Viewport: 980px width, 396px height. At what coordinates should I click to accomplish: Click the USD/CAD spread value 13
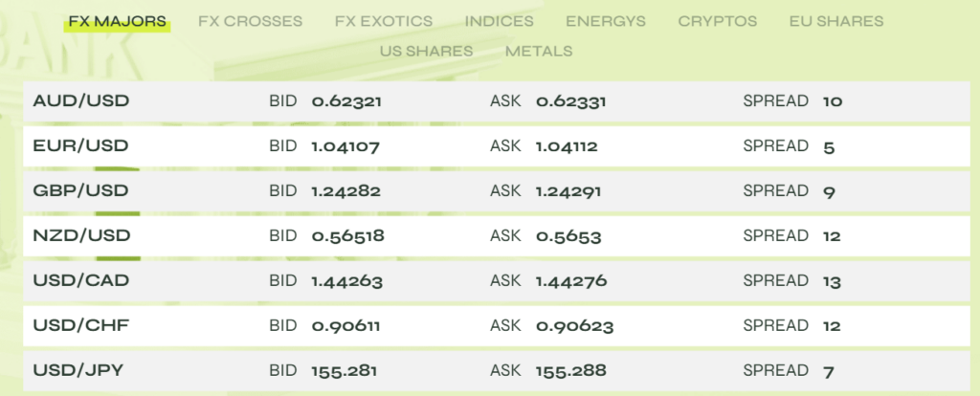tap(831, 281)
